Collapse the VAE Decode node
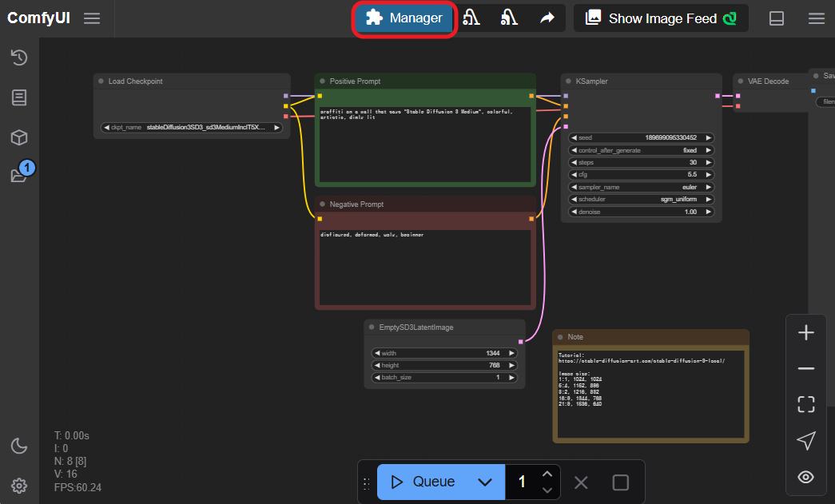 740,81
